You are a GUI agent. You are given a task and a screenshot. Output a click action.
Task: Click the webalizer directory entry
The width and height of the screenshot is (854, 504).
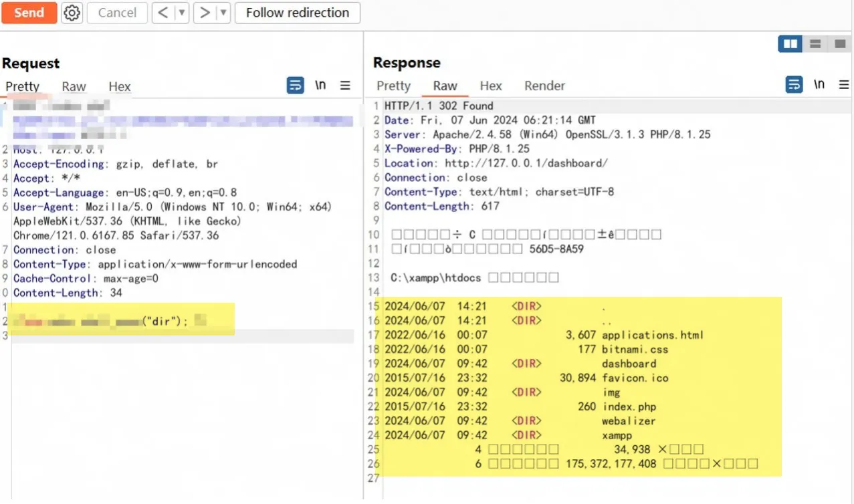pyautogui.click(x=629, y=421)
